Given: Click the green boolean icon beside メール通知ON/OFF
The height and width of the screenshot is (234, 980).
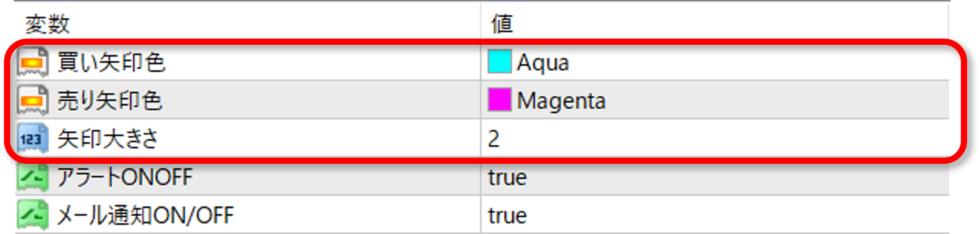Looking at the screenshot, I should click(32, 215).
